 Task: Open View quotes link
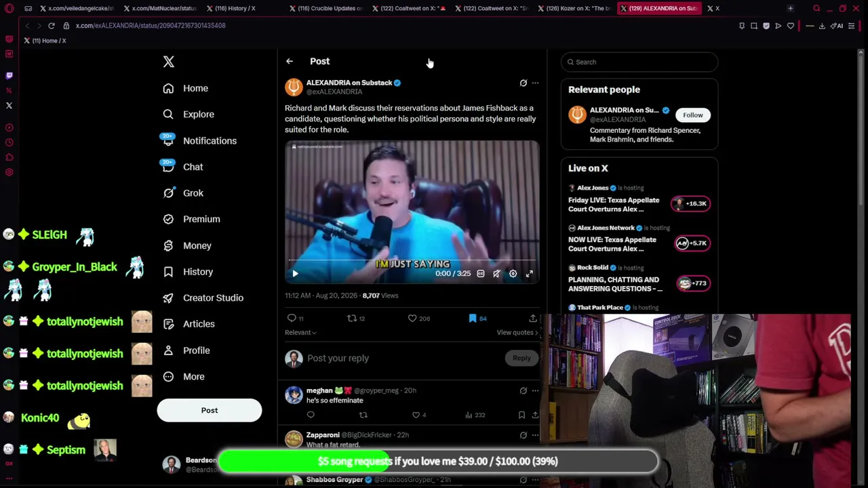[517, 333]
